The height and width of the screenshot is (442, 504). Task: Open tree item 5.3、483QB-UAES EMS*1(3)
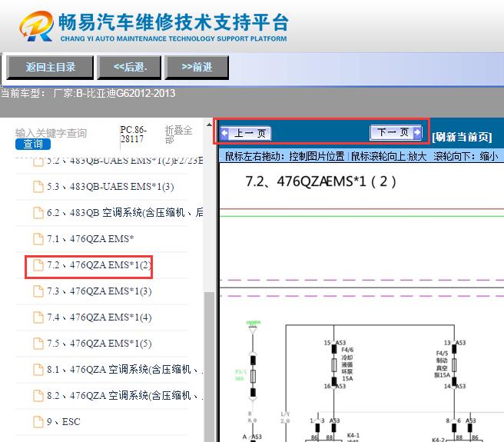[111, 187]
